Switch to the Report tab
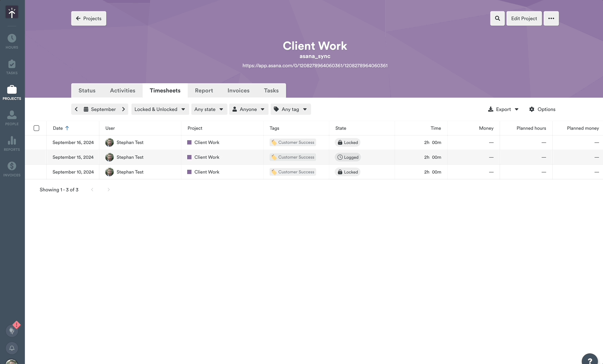603x364 pixels. (x=204, y=90)
